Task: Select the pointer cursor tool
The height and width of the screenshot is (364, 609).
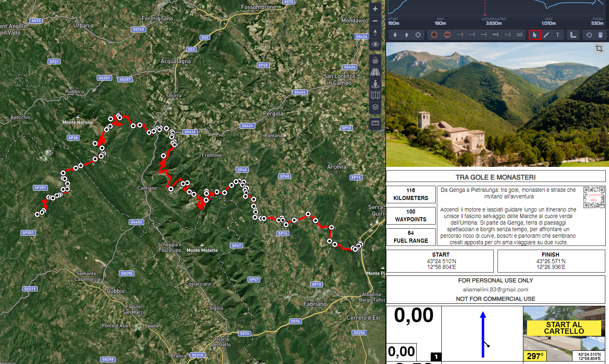Action: click(534, 35)
